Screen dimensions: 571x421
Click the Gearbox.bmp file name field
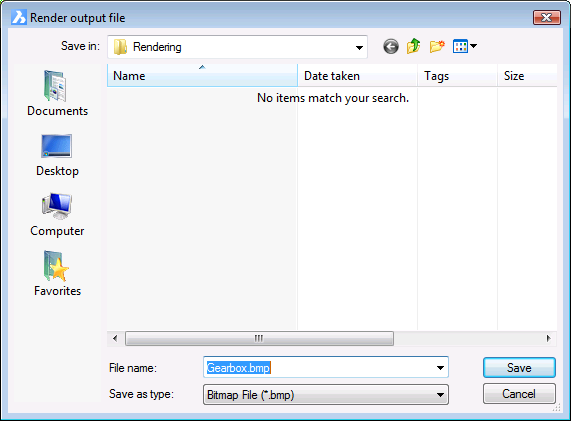click(x=326, y=367)
